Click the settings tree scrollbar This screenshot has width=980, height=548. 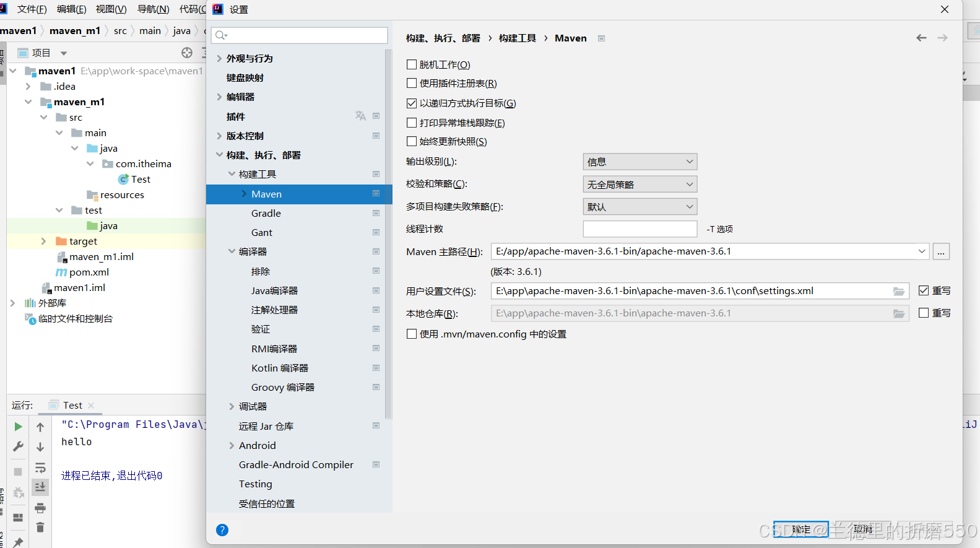(389, 235)
